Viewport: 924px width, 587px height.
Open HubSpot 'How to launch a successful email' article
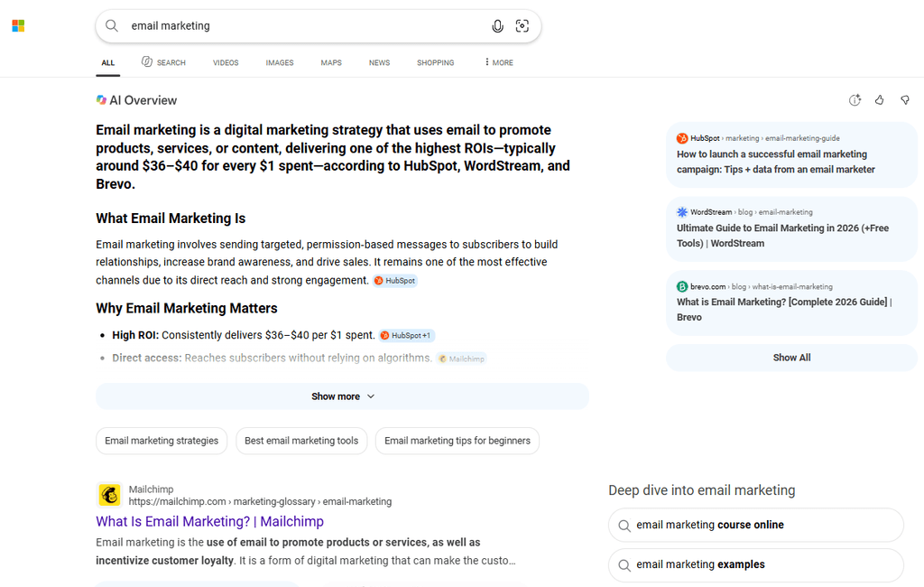(x=775, y=162)
